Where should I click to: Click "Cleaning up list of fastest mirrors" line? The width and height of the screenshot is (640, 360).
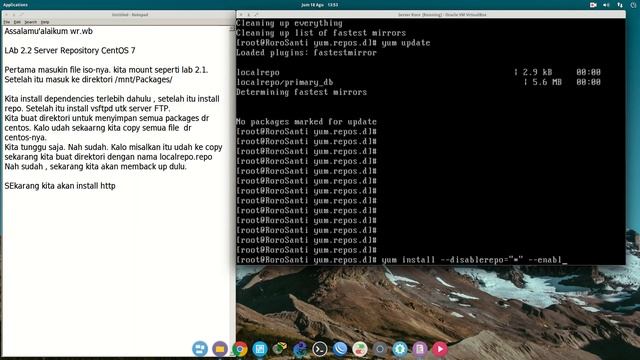click(321, 33)
